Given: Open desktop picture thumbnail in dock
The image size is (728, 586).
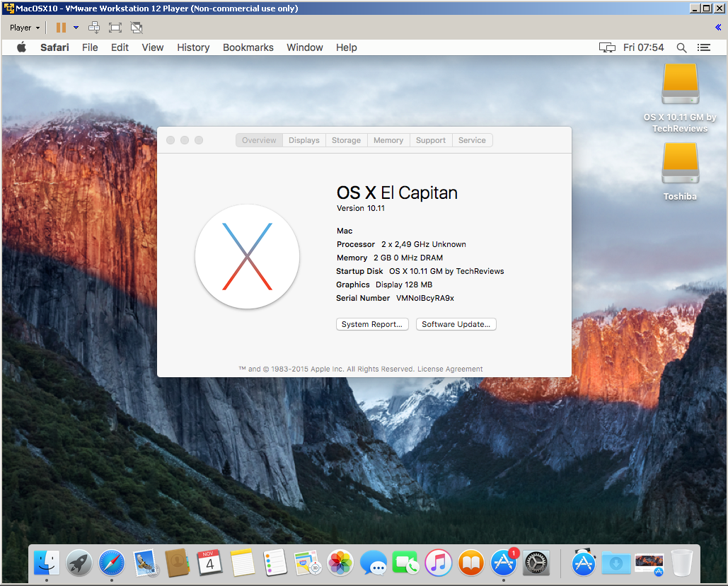Looking at the screenshot, I should 649,564.
